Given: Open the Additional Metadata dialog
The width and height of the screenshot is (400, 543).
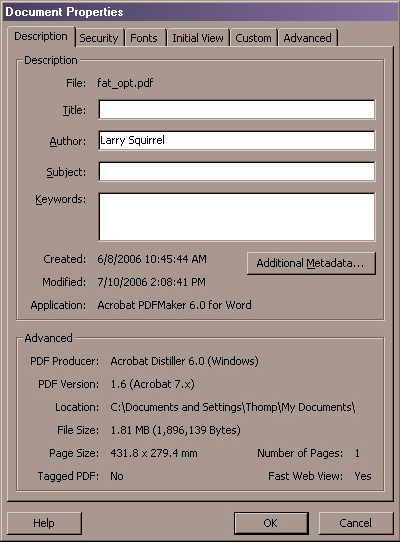Looking at the screenshot, I should (311, 263).
